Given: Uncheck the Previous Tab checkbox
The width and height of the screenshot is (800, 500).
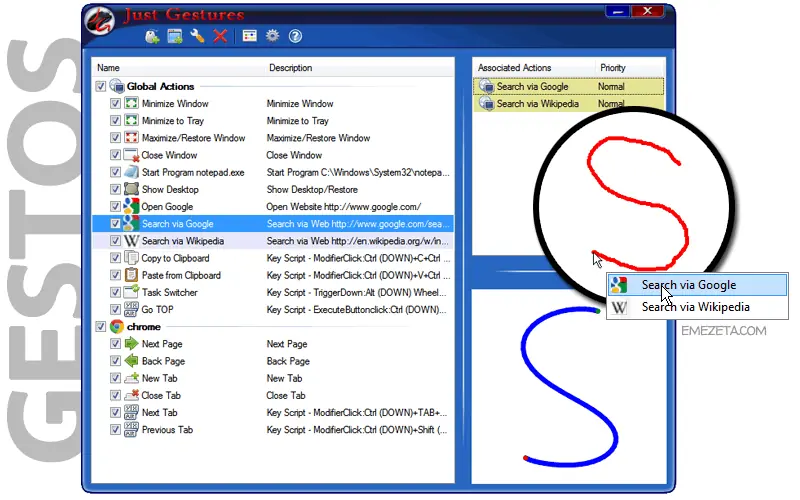Looking at the screenshot, I should point(115,430).
